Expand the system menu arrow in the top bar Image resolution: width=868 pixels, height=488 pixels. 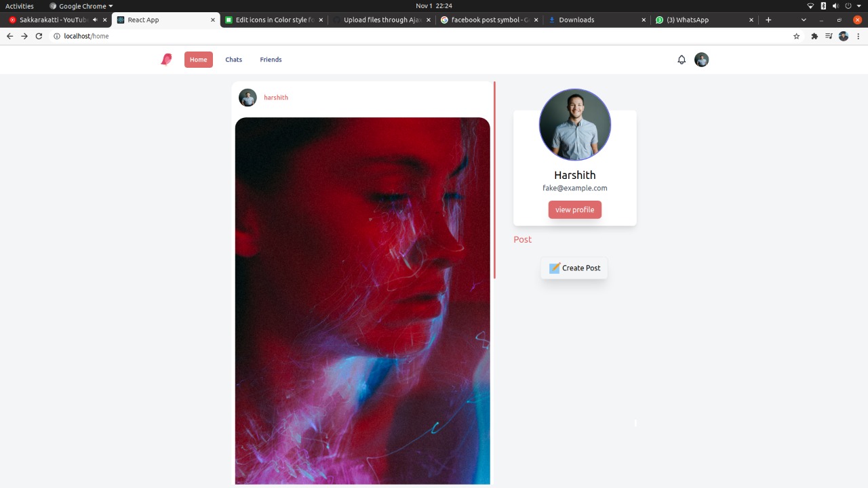(859, 6)
